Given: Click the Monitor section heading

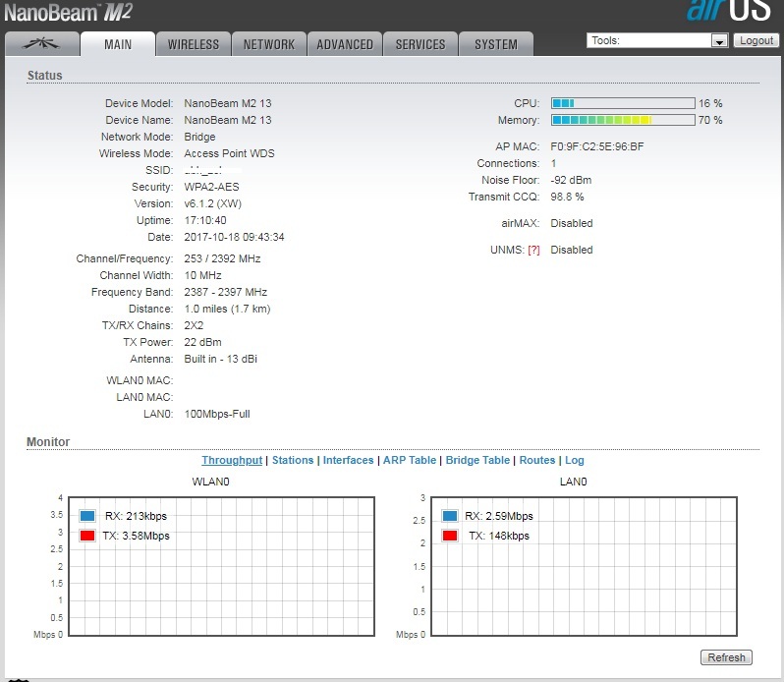Looking at the screenshot, I should pyautogui.click(x=48, y=442).
